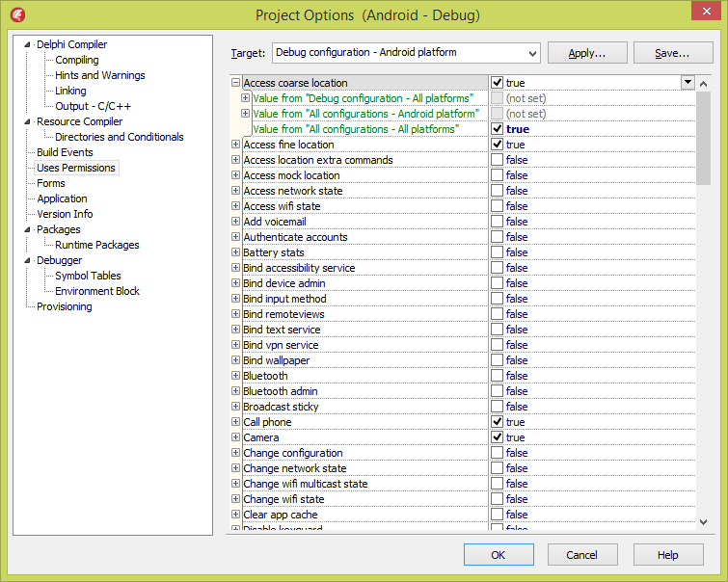Collapse the Debugger tree node
This screenshot has height=582, width=728.
click(27, 260)
